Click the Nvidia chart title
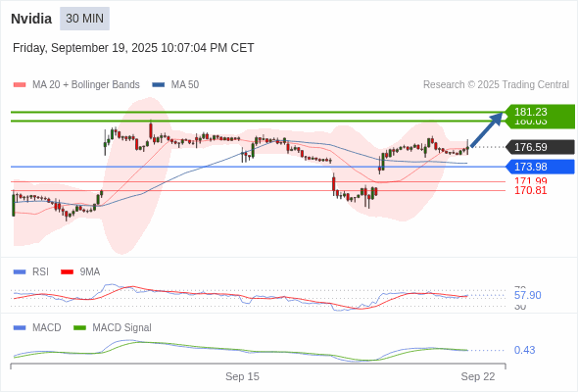 [31, 19]
